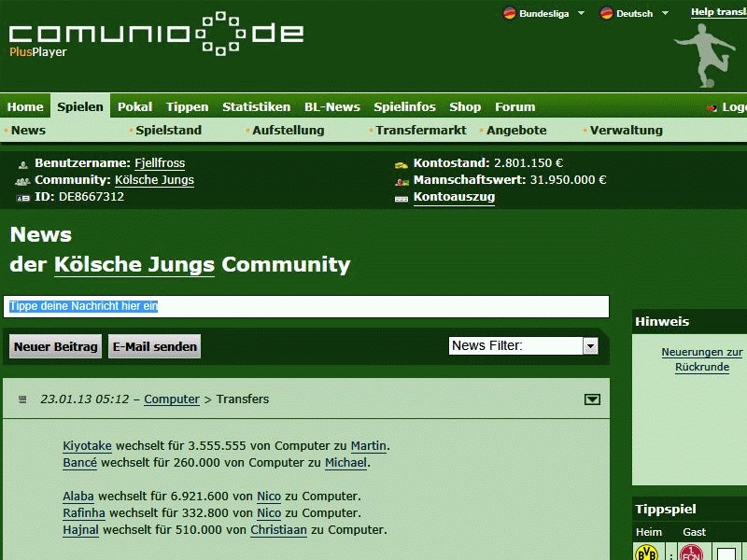Open player Alaba link
The image size is (747, 560).
point(78,497)
